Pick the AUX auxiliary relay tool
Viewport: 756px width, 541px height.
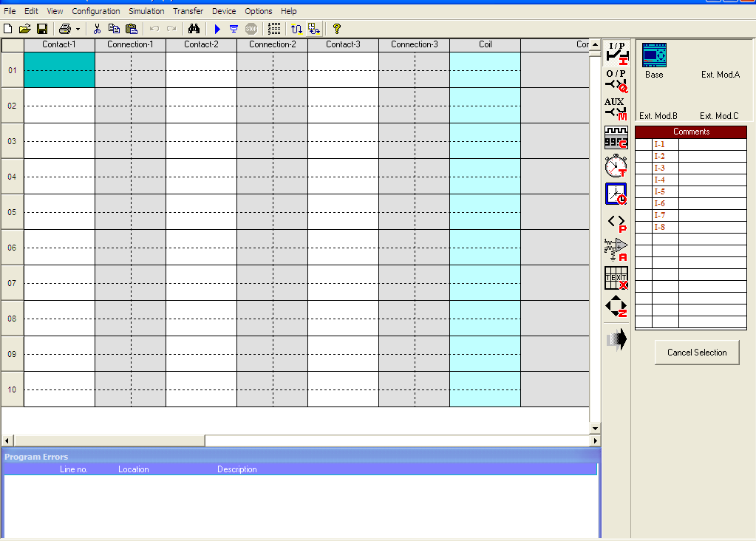click(x=616, y=109)
